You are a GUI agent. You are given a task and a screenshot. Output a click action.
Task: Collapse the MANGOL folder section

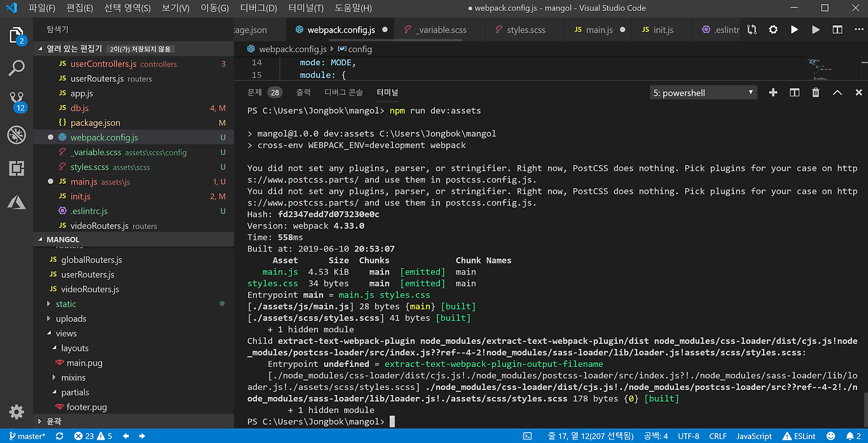point(134,239)
